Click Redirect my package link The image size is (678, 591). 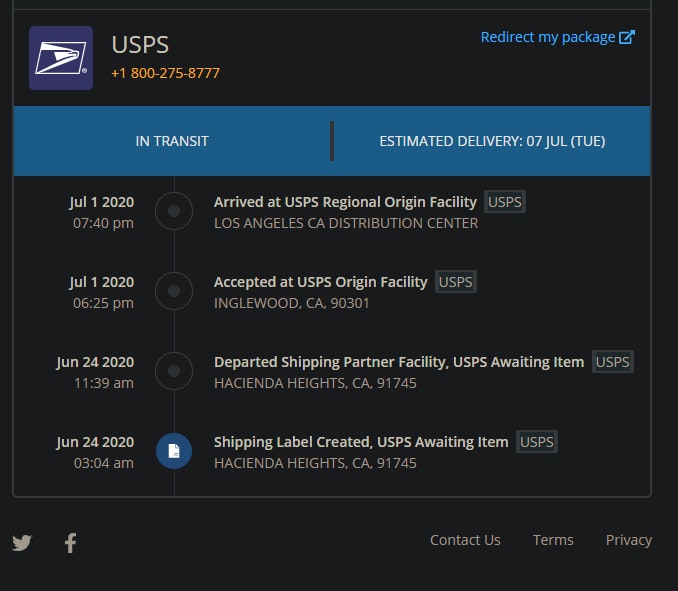pyautogui.click(x=548, y=37)
